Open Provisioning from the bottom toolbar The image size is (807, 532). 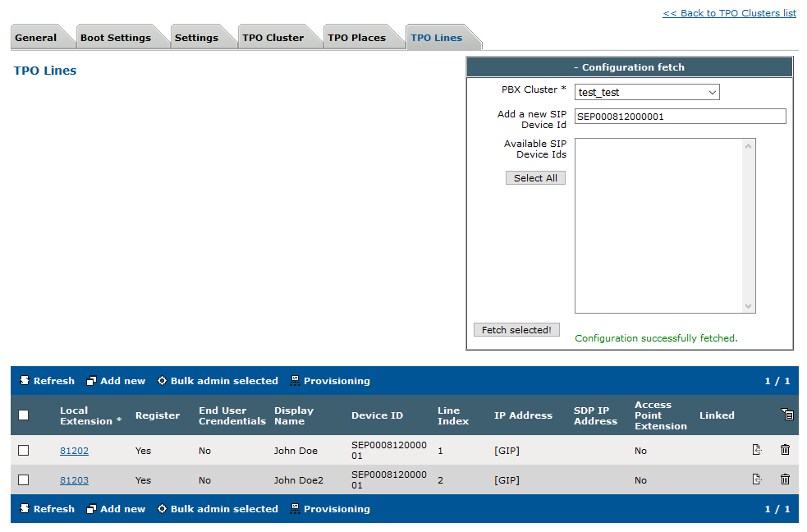click(x=329, y=509)
